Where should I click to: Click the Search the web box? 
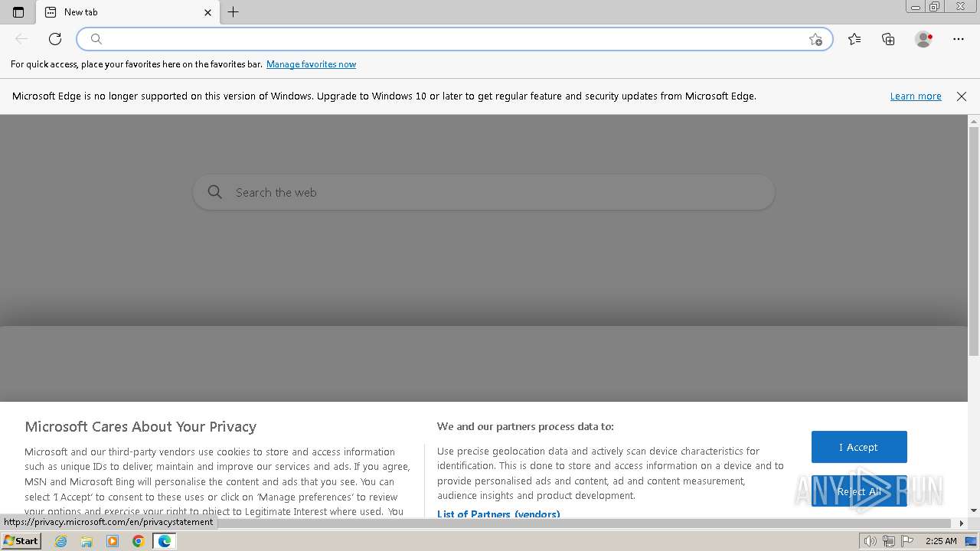(x=484, y=192)
